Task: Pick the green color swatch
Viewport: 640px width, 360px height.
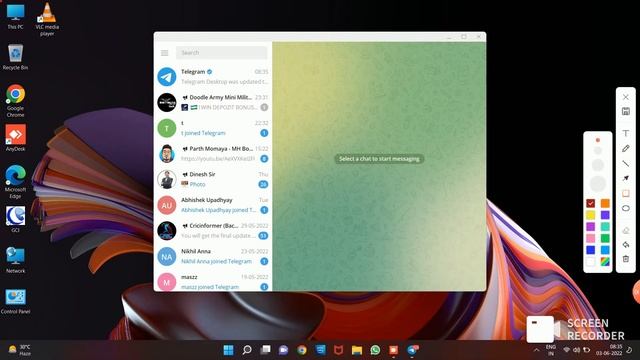Action: pyautogui.click(x=605, y=238)
